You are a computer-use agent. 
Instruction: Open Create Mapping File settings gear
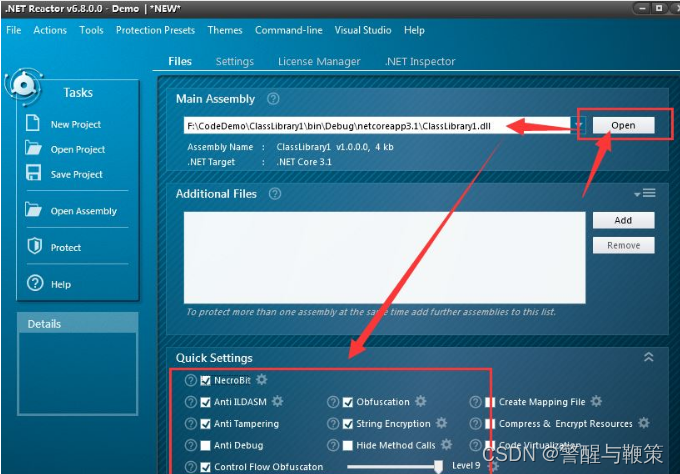point(597,402)
